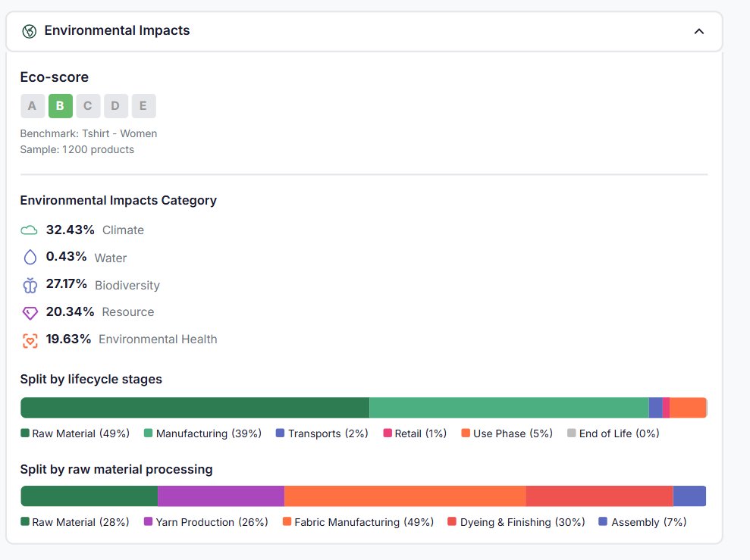Choose Eco-score grade D

pyautogui.click(x=115, y=106)
